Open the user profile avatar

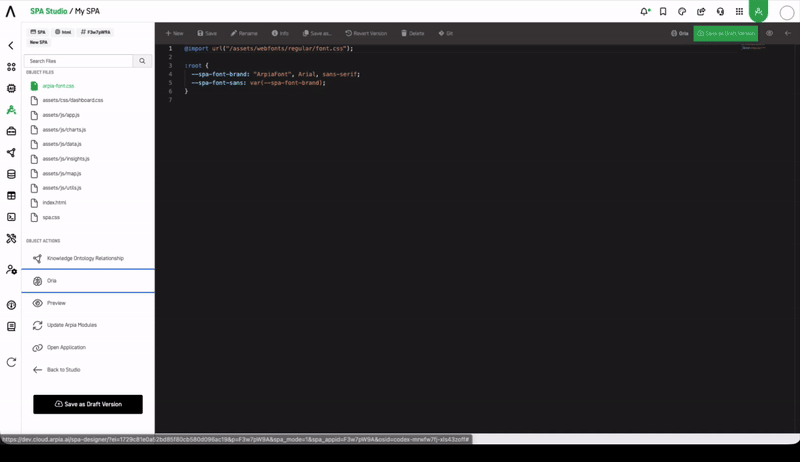787,12
